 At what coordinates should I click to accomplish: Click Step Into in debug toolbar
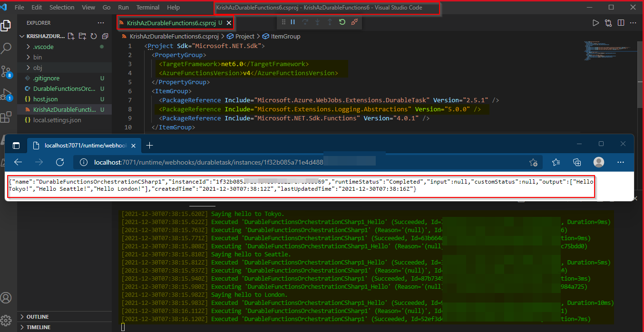click(x=317, y=22)
